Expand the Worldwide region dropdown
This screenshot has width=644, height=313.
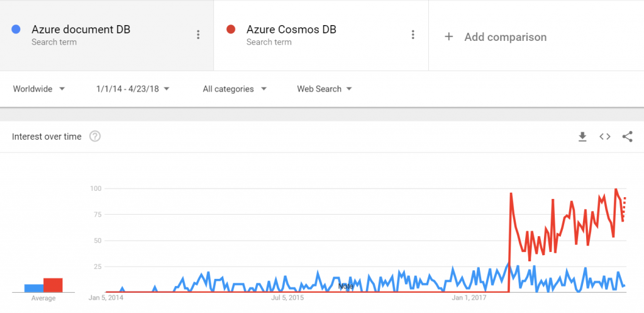(x=39, y=89)
